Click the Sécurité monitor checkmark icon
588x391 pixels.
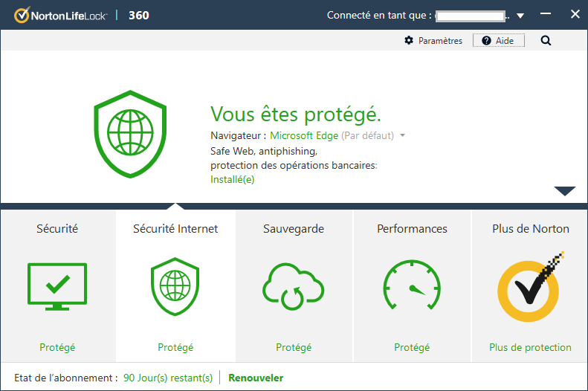click(57, 287)
